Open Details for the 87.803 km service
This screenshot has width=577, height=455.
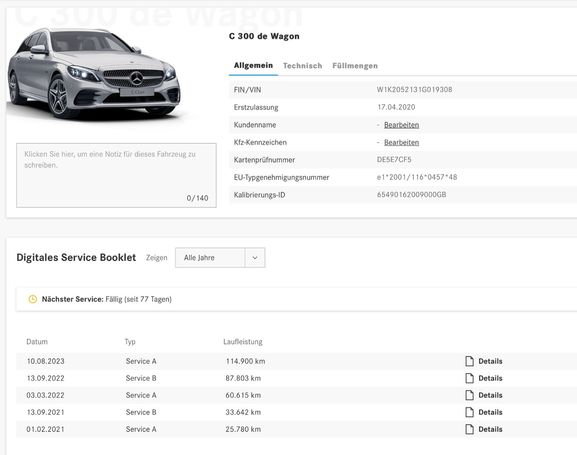490,378
